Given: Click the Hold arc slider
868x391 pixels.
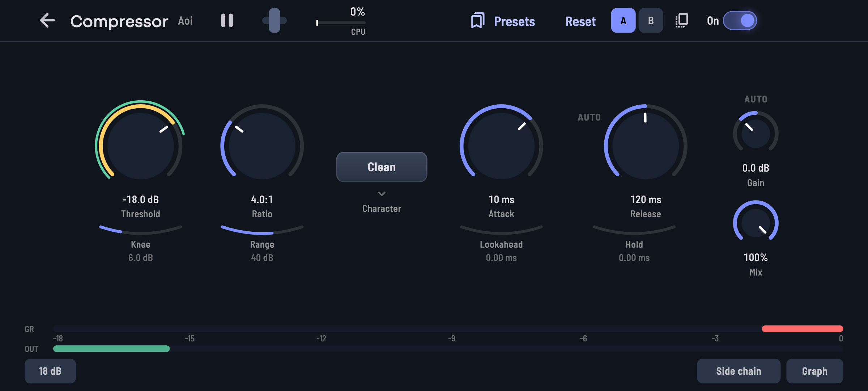Looking at the screenshot, I should click(x=634, y=230).
